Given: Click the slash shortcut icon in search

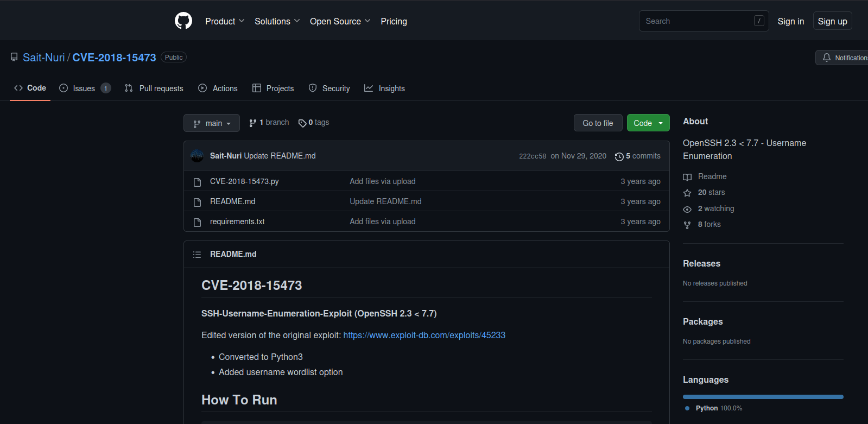Looking at the screenshot, I should [759, 21].
